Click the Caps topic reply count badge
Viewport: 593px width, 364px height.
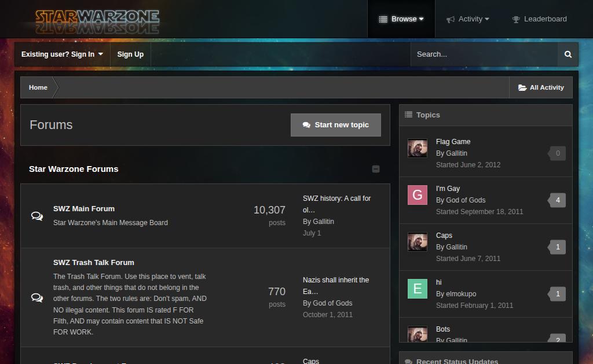coord(557,247)
